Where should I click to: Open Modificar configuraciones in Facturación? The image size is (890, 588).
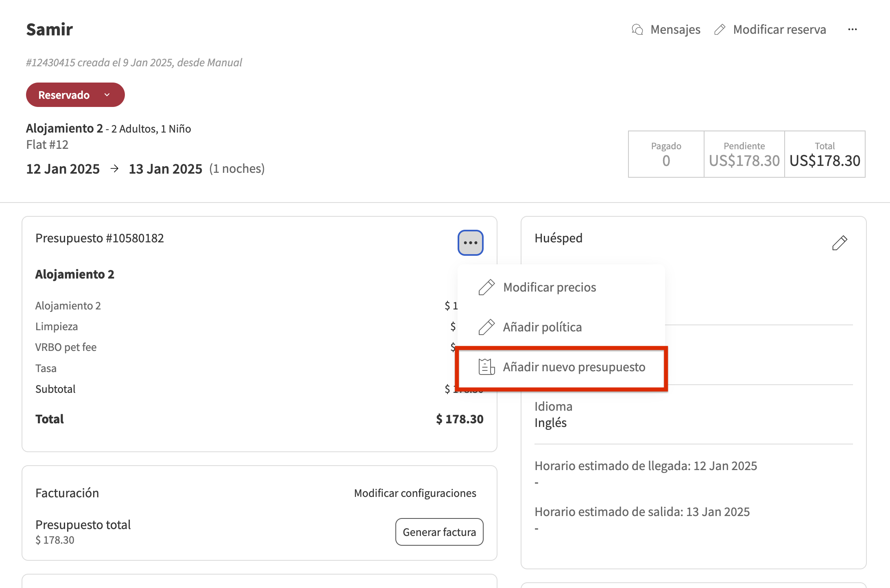[415, 493]
